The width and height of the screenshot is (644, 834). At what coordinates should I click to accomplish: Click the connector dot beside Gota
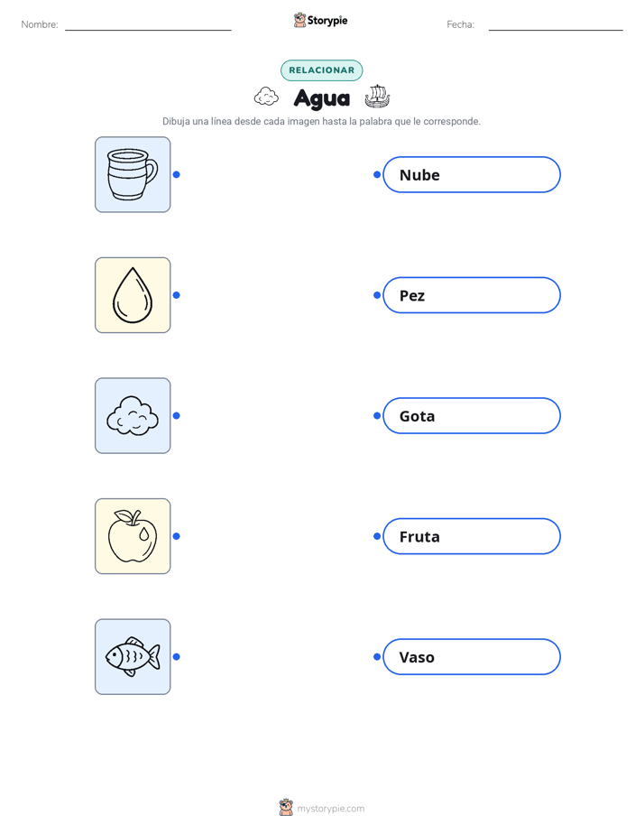click(x=377, y=415)
